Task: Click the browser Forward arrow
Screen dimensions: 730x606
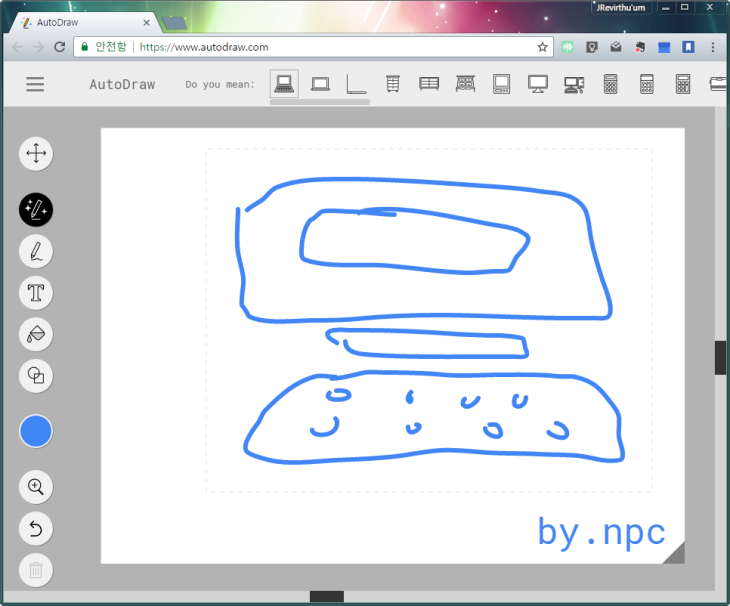Action: (38, 47)
